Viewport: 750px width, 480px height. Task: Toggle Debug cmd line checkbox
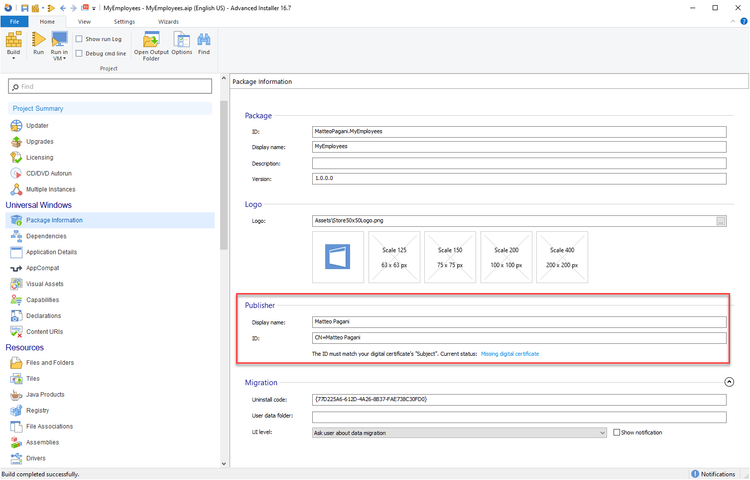(x=79, y=53)
